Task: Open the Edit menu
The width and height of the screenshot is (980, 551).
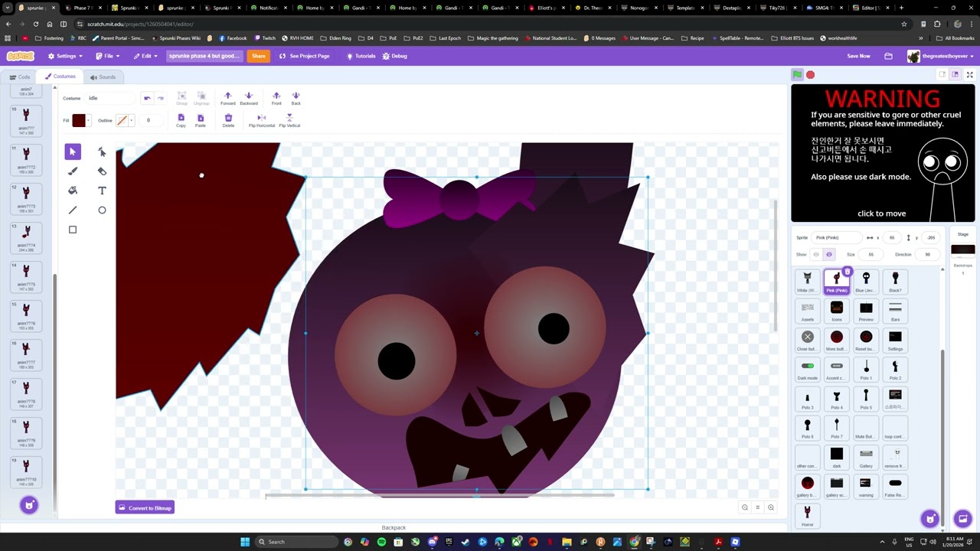Action: (145, 56)
